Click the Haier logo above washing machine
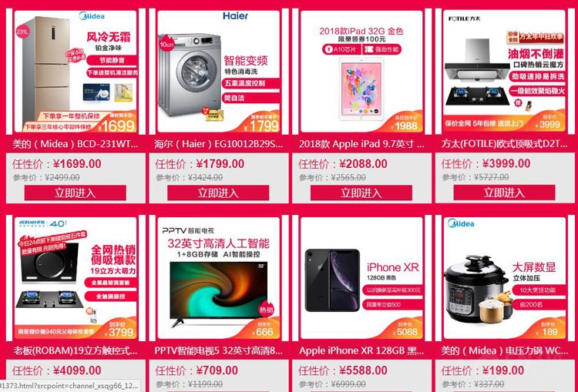This screenshot has width=578, height=392. click(x=235, y=16)
